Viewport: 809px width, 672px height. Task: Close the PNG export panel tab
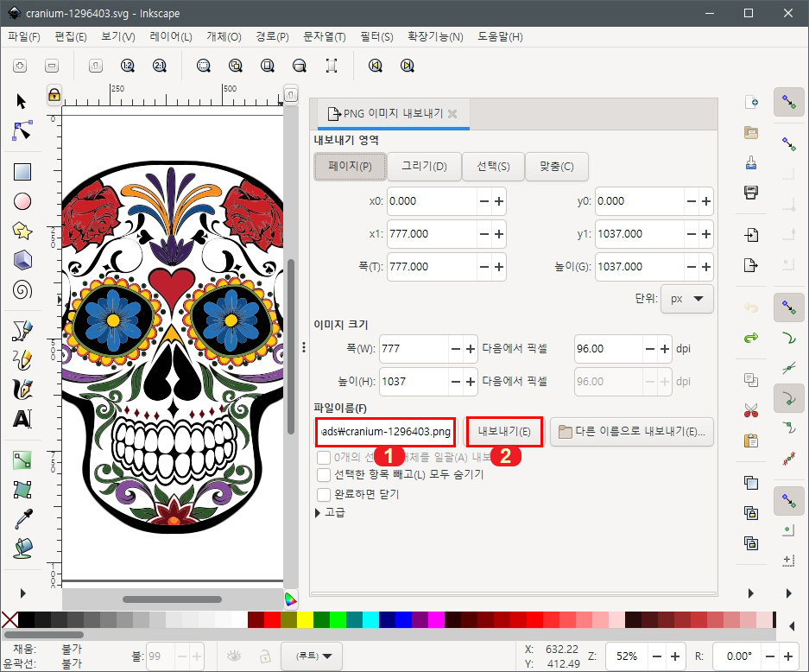coord(452,113)
